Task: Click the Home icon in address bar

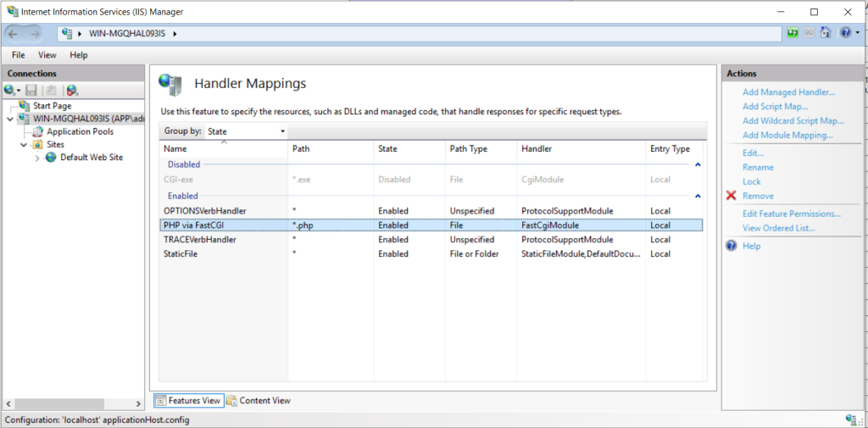Action: pyautogui.click(x=826, y=33)
